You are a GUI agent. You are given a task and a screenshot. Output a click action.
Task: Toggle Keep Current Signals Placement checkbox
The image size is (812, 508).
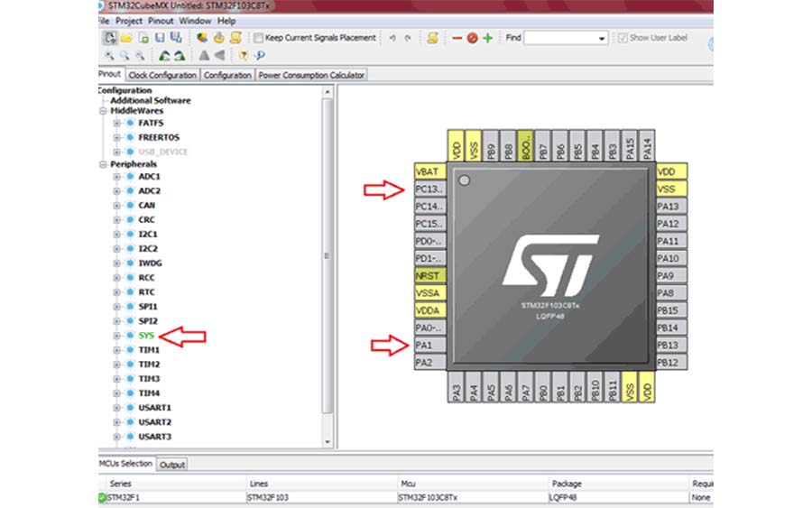pyautogui.click(x=258, y=38)
